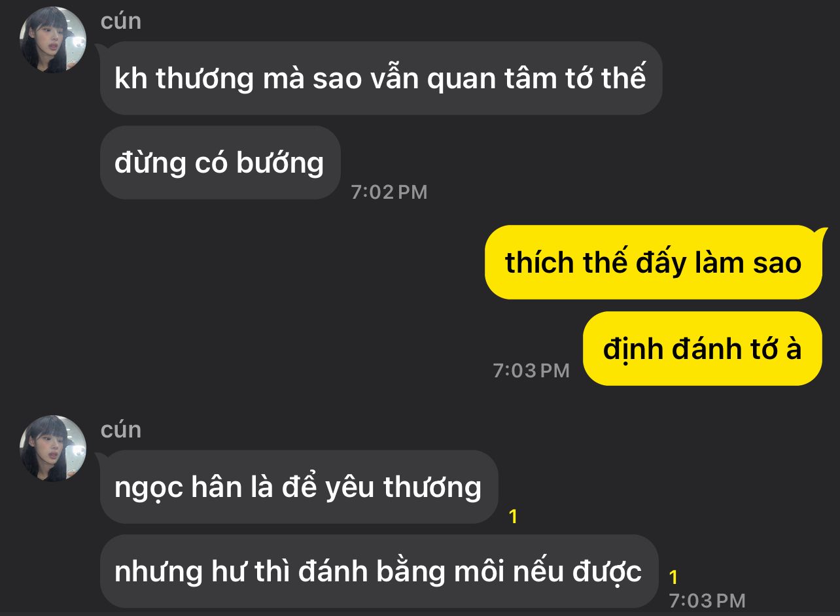The height and width of the screenshot is (616, 840).
Task: Select message 'nhưng hư thì đánh bằng môi'
Action: (378, 572)
